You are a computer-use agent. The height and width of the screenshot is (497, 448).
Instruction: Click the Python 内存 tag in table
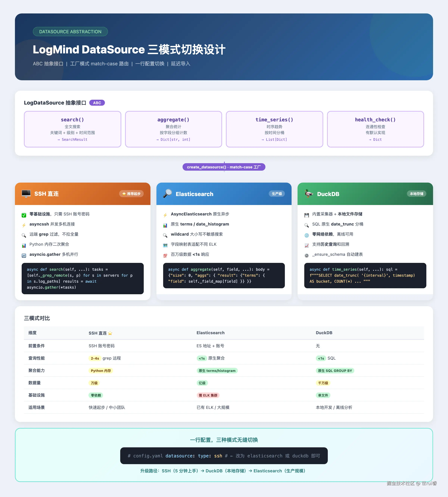101,370
